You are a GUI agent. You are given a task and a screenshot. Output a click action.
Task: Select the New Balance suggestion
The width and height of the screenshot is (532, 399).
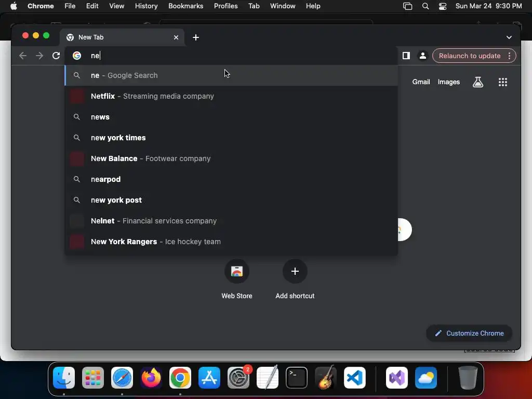tap(231, 158)
